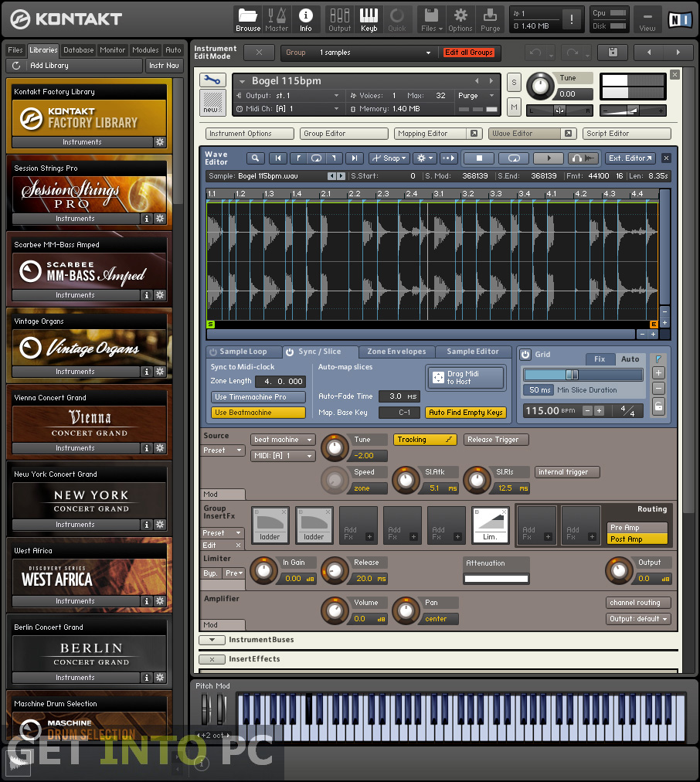Toggle the Grid power button
Viewport: 700px width, 782px height.
pyautogui.click(x=525, y=355)
